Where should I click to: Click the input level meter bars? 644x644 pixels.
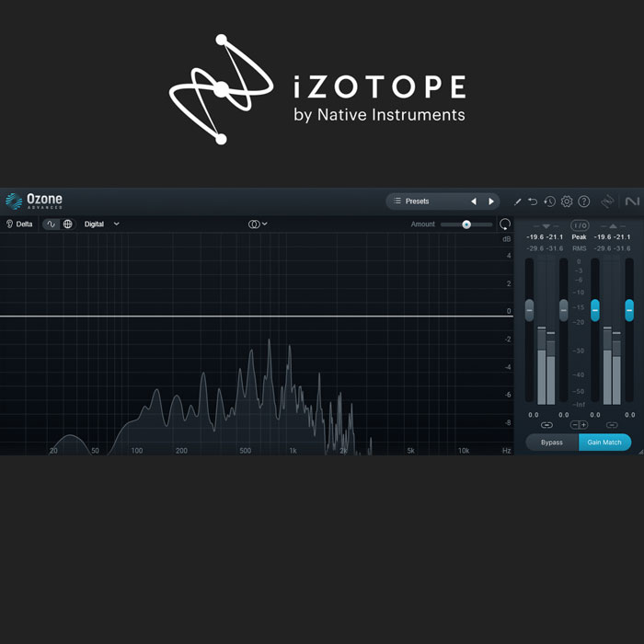(x=546, y=365)
